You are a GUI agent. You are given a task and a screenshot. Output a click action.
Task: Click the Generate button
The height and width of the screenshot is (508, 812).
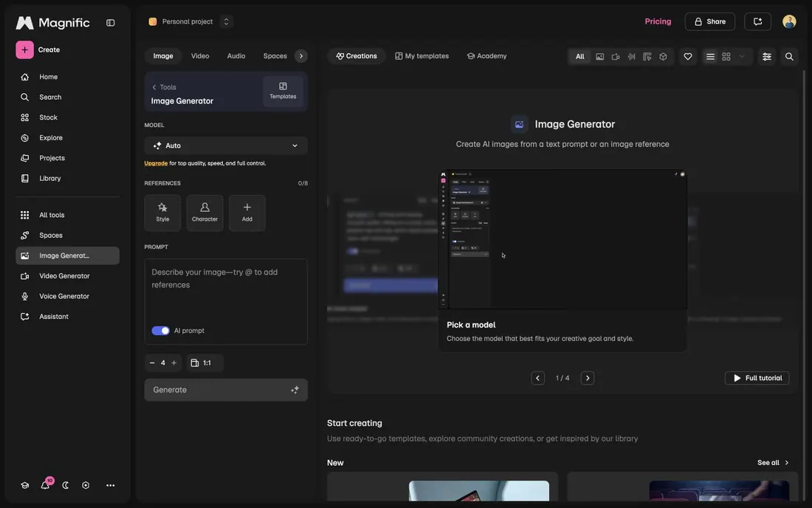tap(226, 390)
